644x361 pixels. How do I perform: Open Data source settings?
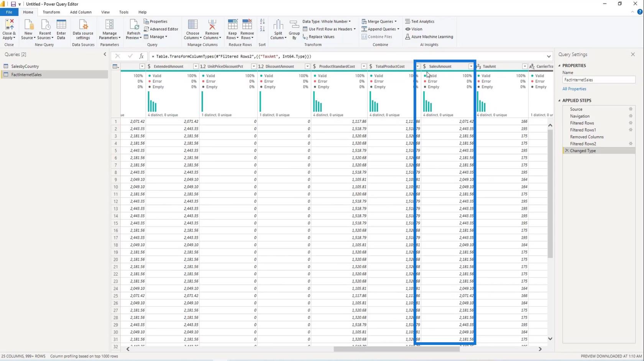coord(83,25)
